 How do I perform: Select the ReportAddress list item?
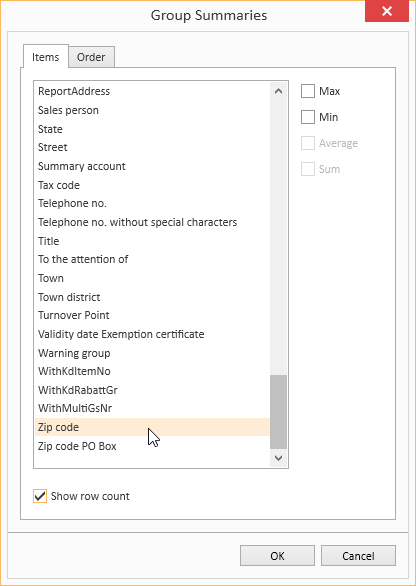tap(152, 92)
